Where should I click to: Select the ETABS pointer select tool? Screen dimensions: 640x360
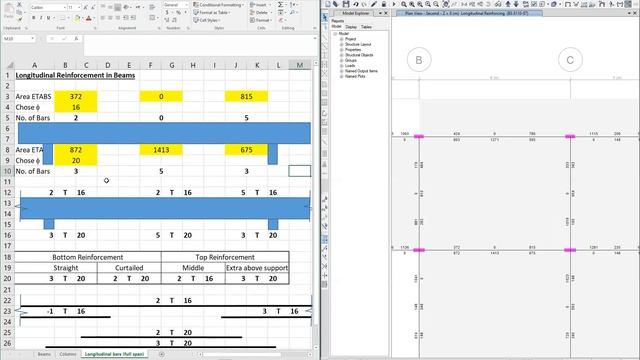[325, 18]
